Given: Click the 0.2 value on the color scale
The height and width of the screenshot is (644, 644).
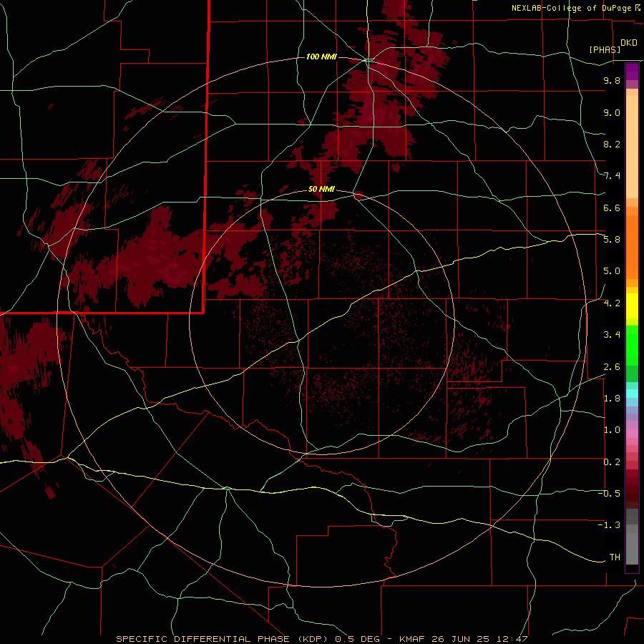Looking at the screenshot, I should 612,462.
